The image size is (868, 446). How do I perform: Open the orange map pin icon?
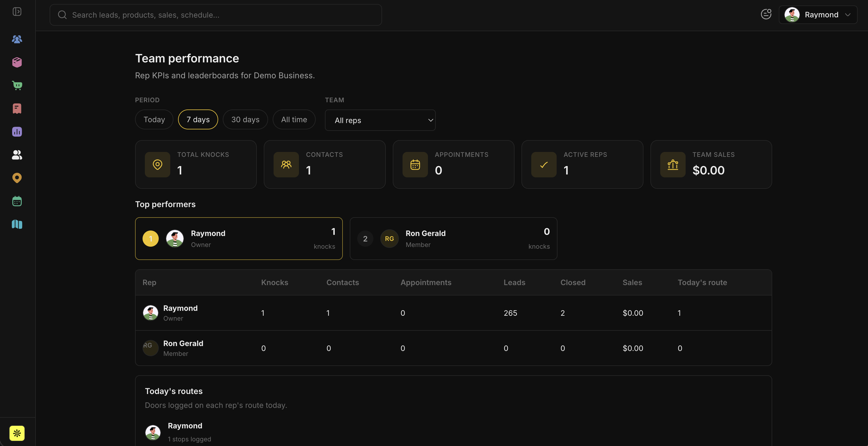point(17,178)
